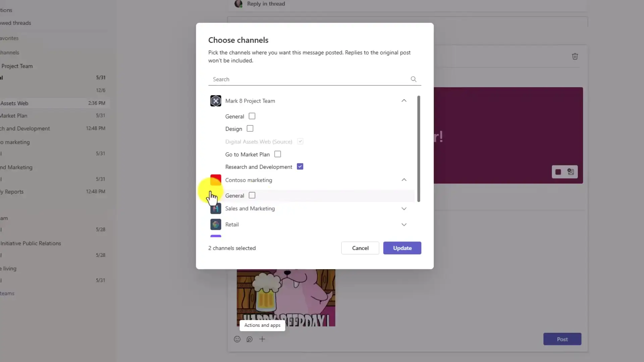Expand the Retail team chevron

point(404,225)
